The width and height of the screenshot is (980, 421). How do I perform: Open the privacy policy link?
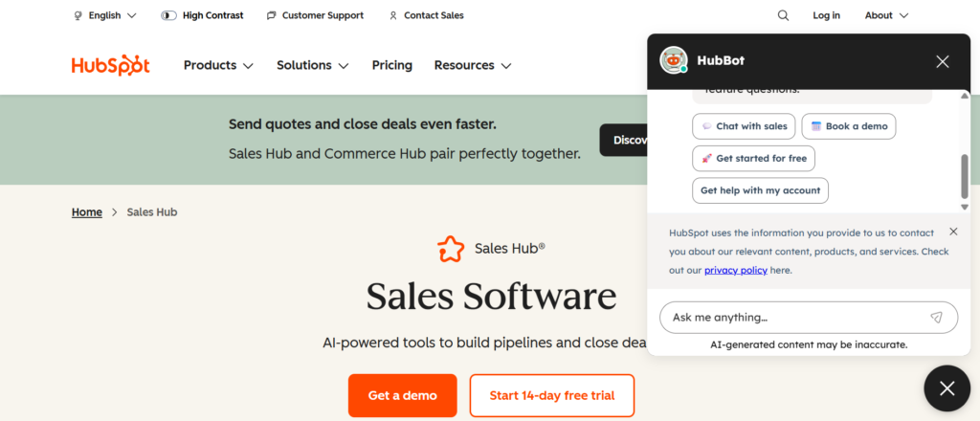pyautogui.click(x=735, y=271)
